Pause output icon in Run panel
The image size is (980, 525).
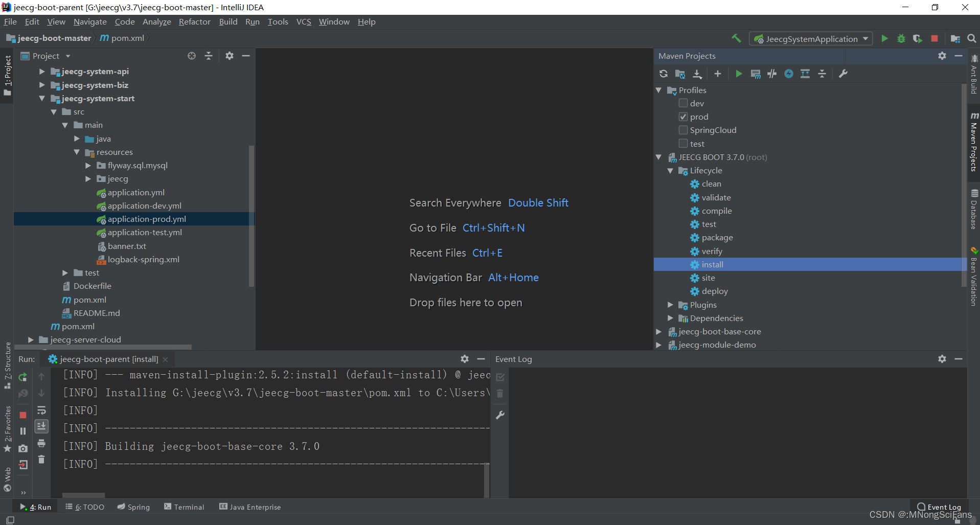(x=23, y=431)
